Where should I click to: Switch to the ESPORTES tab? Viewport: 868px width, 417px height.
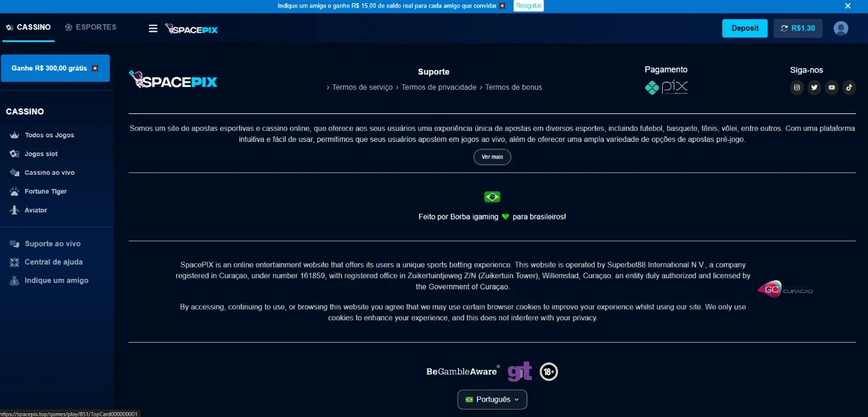click(91, 27)
